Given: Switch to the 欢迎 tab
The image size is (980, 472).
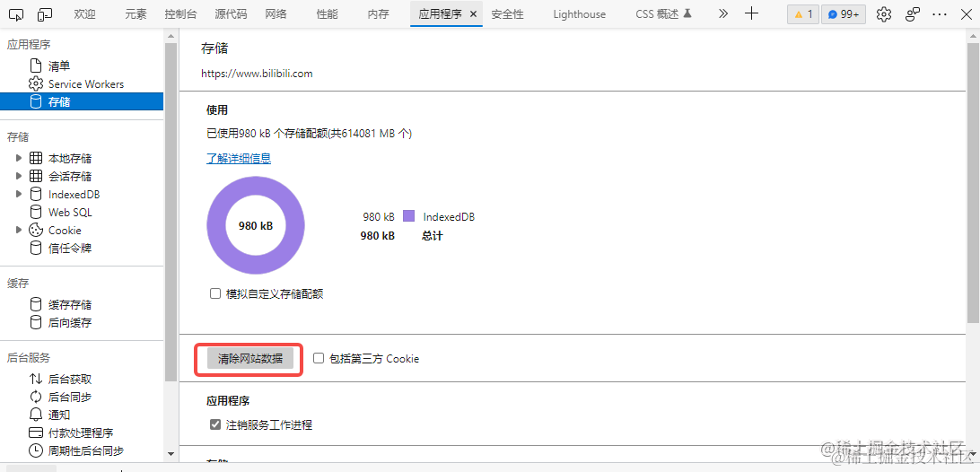Looking at the screenshot, I should click(x=84, y=14).
